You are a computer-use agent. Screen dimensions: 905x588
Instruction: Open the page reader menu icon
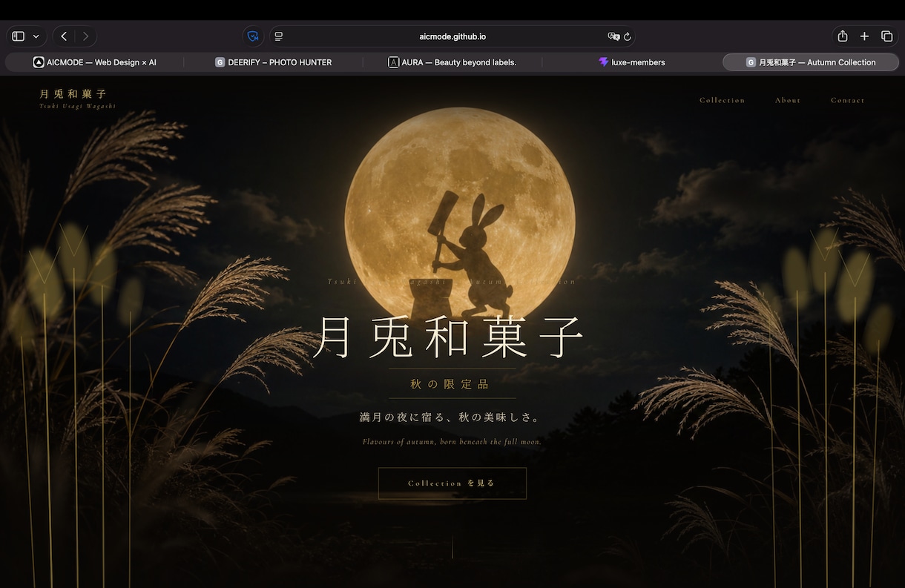(279, 36)
